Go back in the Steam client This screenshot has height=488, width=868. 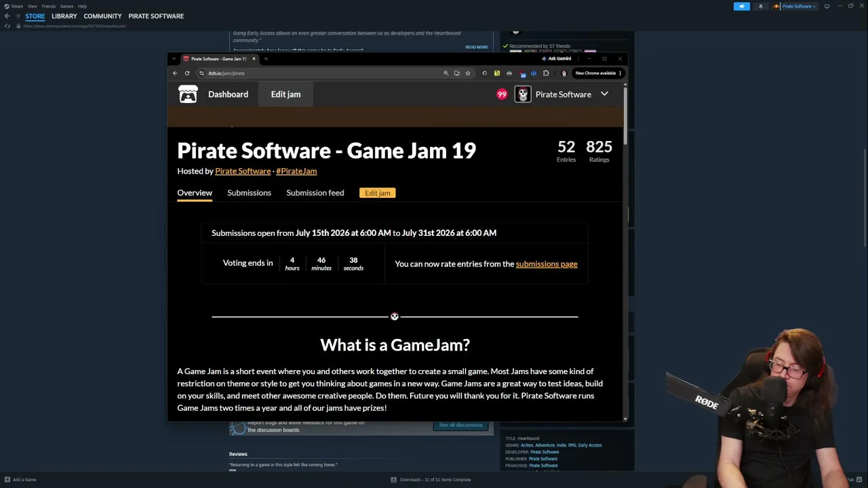click(x=7, y=16)
